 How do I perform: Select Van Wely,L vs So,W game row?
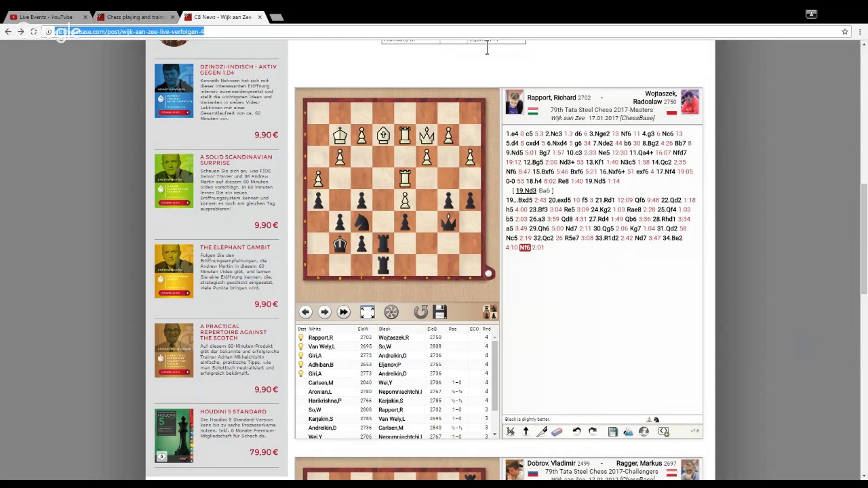click(395, 346)
